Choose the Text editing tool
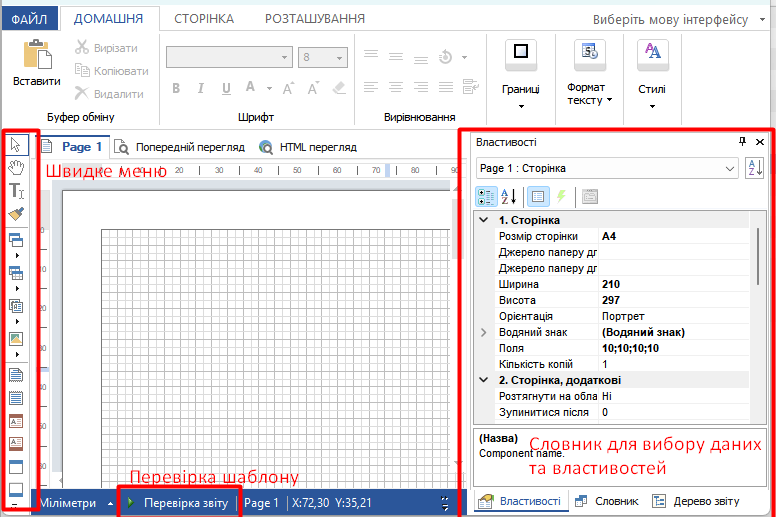The width and height of the screenshot is (776, 517). pyautogui.click(x=16, y=190)
